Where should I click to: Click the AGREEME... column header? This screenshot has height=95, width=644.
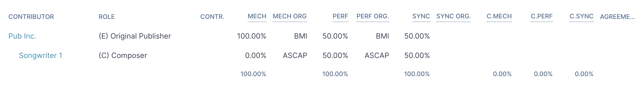618,17
